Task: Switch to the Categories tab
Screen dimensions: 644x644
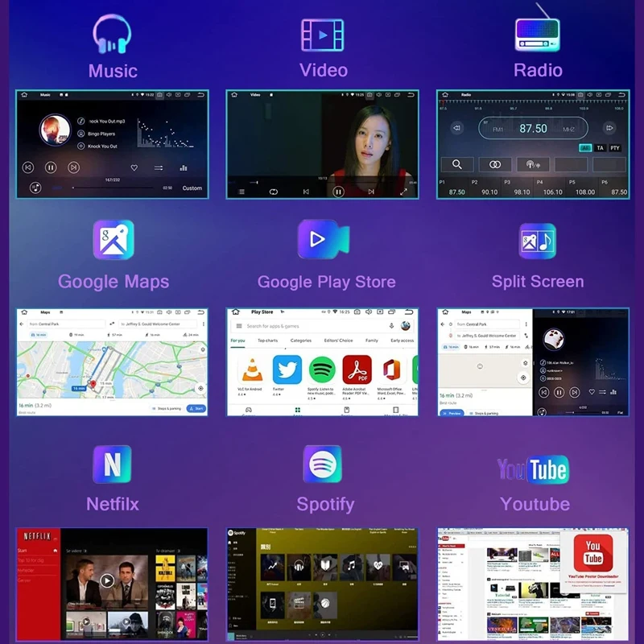Action: point(300,341)
